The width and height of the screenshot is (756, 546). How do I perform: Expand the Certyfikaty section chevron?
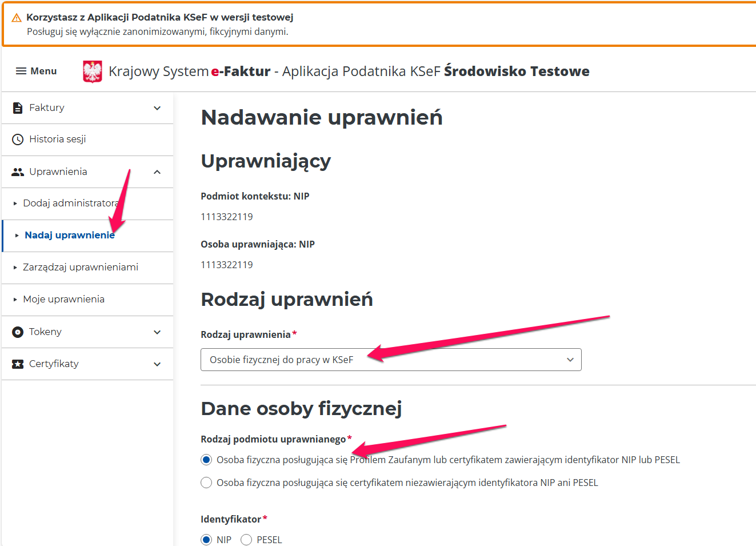(157, 364)
